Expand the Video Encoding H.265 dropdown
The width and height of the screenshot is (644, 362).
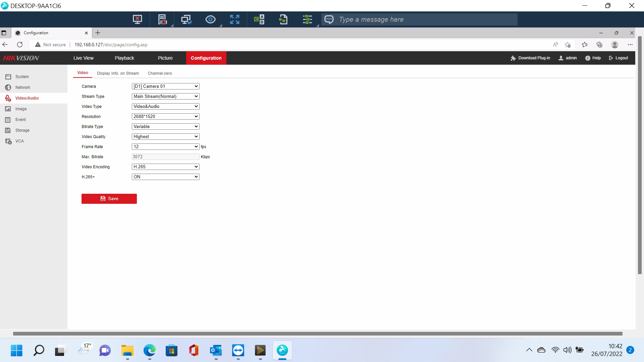(x=165, y=167)
